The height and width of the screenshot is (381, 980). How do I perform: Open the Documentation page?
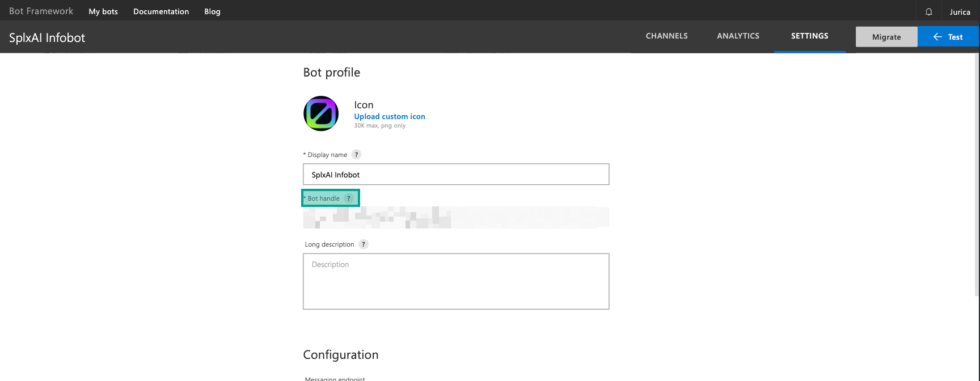(x=161, y=11)
